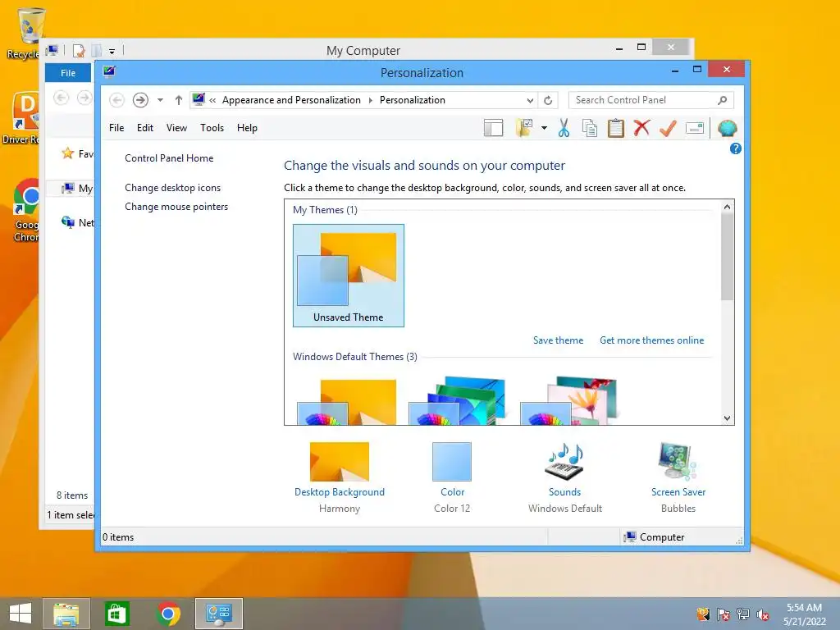This screenshot has width=840, height=630.
Task: Click the Favorites star in My Computer
Action: 67,153
